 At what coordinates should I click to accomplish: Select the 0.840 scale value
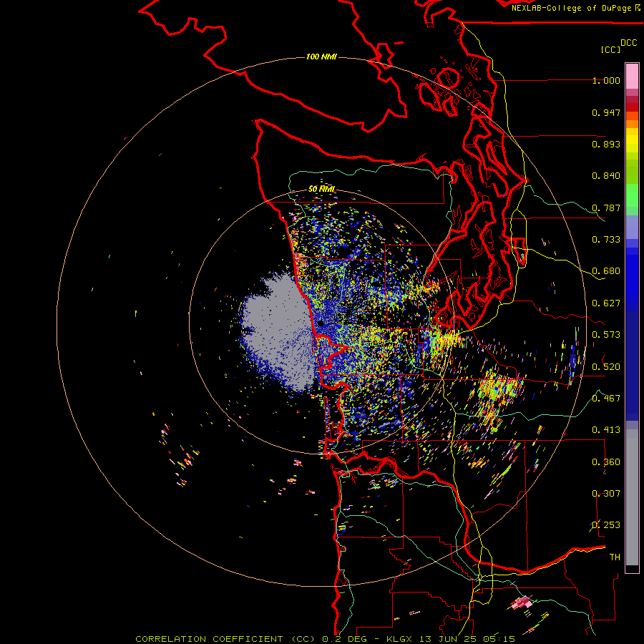pyautogui.click(x=606, y=176)
